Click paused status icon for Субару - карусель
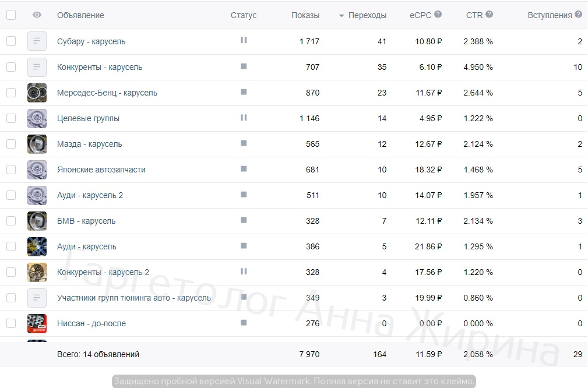This screenshot has height=388, width=588. coord(244,40)
